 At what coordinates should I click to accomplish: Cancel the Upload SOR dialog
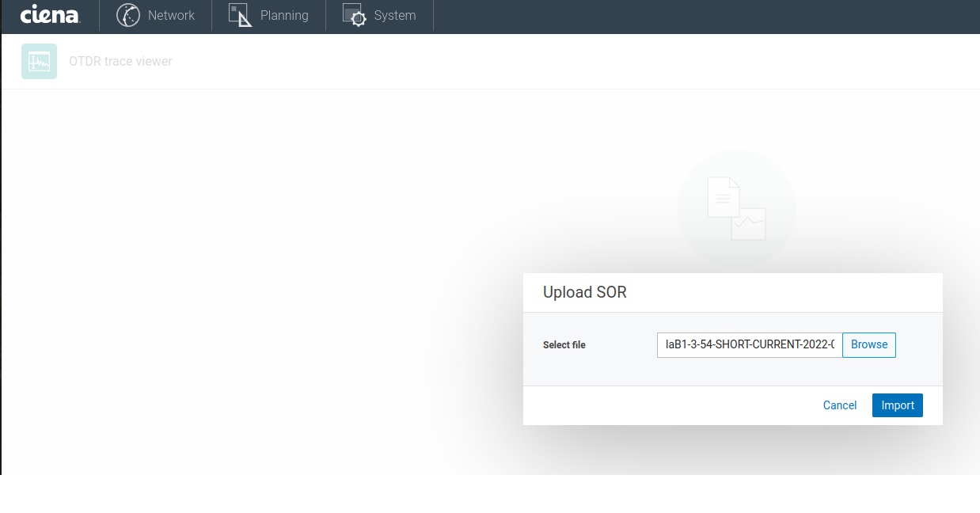pyautogui.click(x=839, y=405)
